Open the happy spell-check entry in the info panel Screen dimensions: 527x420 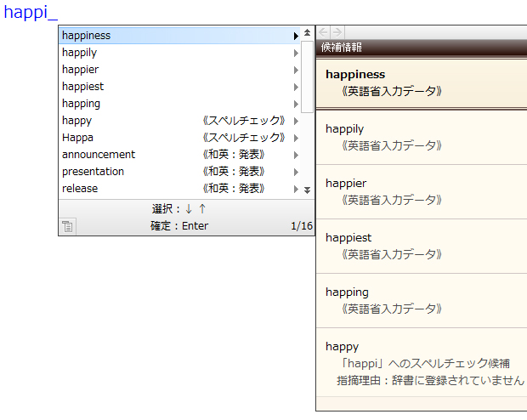pyautogui.click(x=422, y=362)
